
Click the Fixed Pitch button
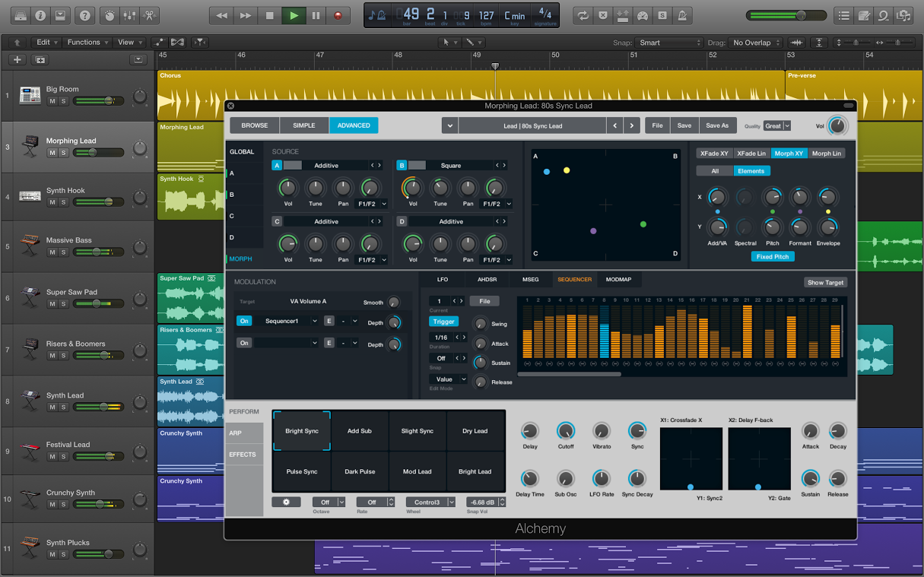pyautogui.click(x=772, y=257)
